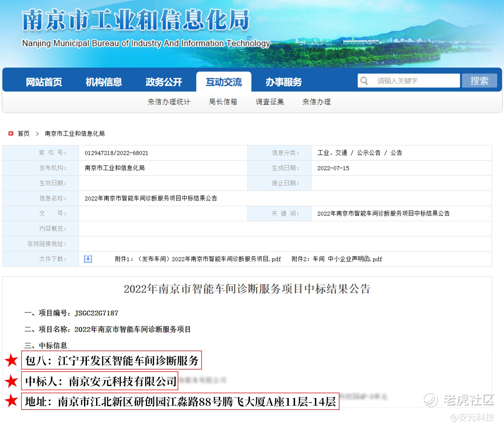Click 中标人：南京安元科技有限公司 line
This screenshot has height=429, width=504.
coord(100,381)
